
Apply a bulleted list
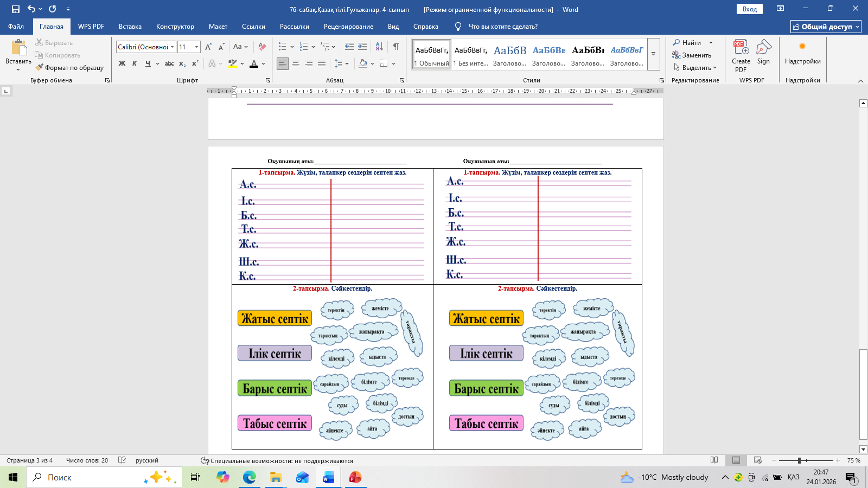tap(282, 47)
